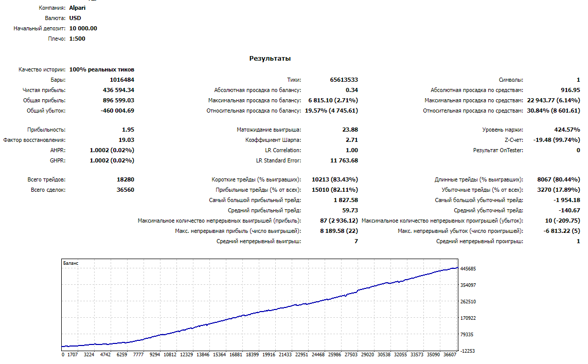The height and width of the screenshot is (364, 588).
Task: Click average consecutive wins value 7
Action: tap(357, 242)
